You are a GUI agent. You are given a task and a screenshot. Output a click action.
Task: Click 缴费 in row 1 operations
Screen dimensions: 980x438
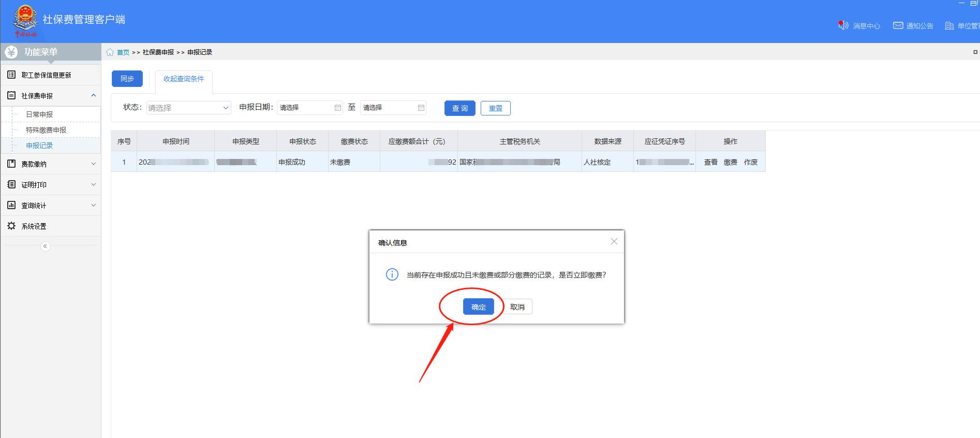pyautogui.click(x=731, y=162)
